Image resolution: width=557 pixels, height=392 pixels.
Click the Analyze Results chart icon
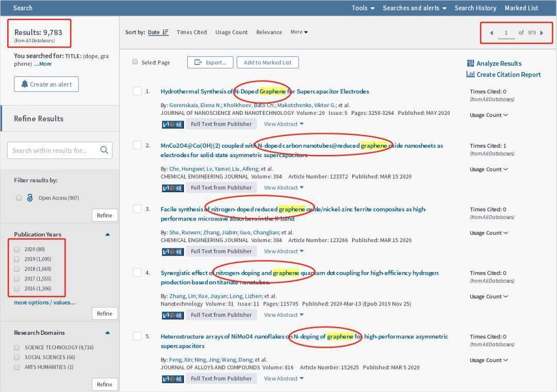470,63
